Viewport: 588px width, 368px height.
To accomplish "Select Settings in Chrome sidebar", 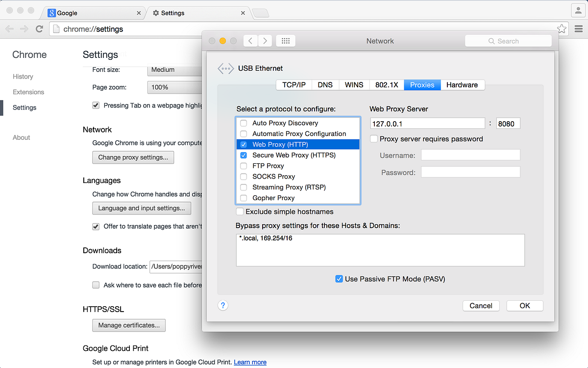I will [24, 107].
